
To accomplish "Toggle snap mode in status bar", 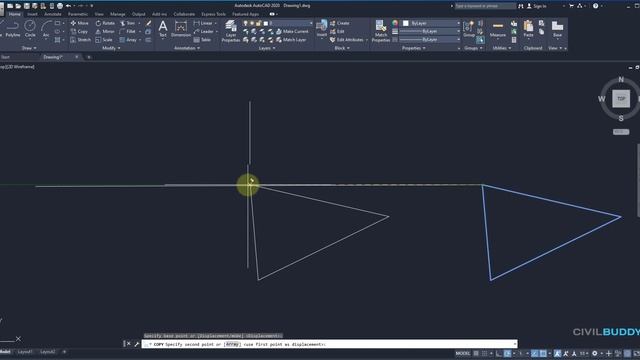I will (484, 353).
